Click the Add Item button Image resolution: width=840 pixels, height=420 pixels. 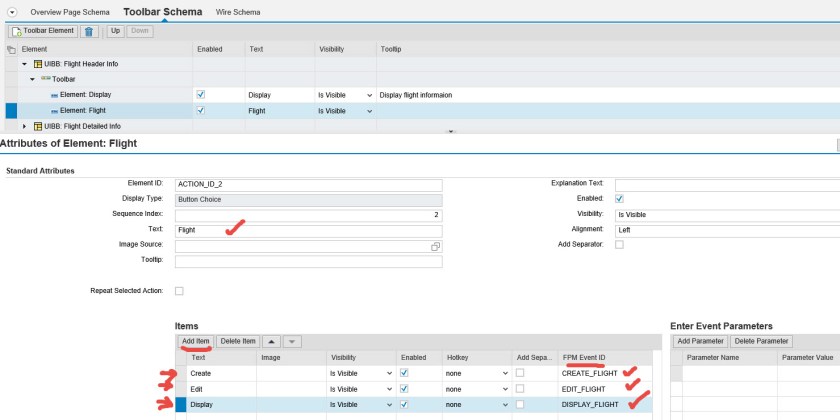pyautogui.click(x=195, y=341)
